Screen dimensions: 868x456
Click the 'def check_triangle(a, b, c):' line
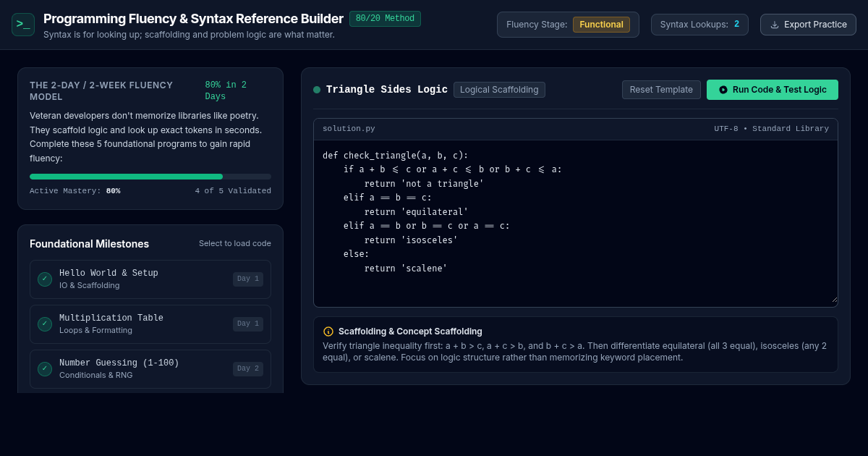[396, 156]
